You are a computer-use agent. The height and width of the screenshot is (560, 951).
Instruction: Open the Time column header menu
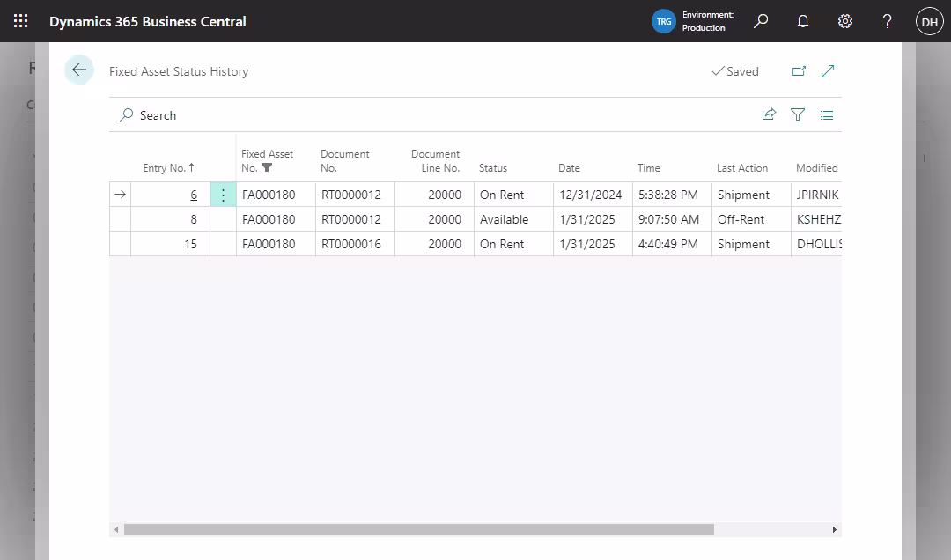click(648, 168)
